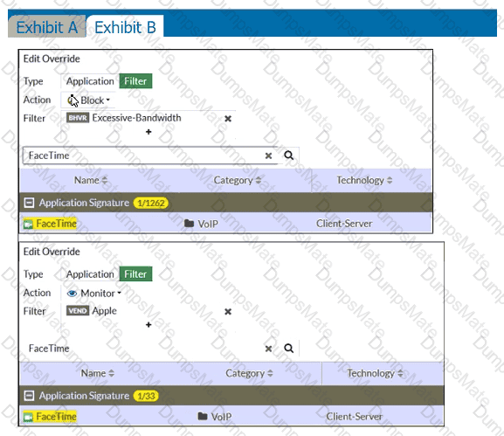Remove the Apple vendor filter with its X icon
The height and width of the screenshot is (436, 504).
point(228,312)
